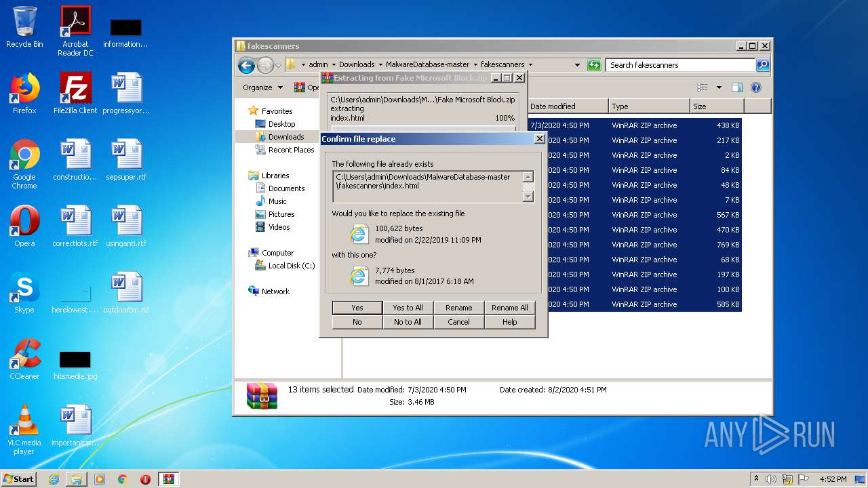Switch to WinRAR taskbar button

point(168,479)
